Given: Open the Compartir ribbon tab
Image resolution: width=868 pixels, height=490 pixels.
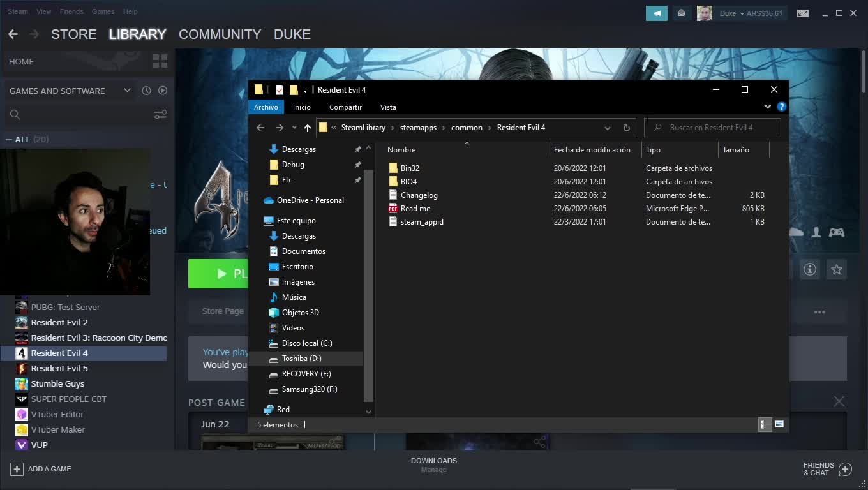Looking at the screenshot, I should click(x=345, y=107).
